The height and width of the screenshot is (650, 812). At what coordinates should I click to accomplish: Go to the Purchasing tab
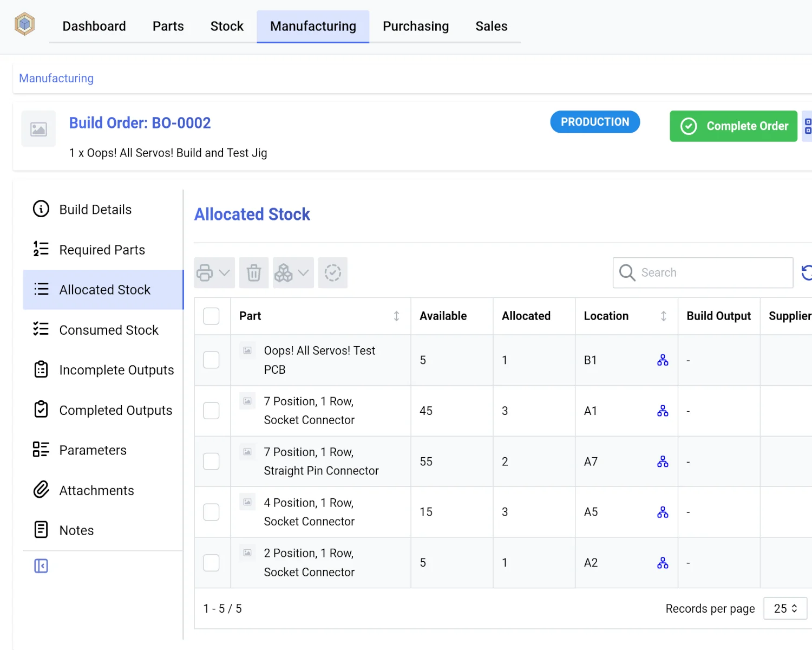tap(416, 27)
